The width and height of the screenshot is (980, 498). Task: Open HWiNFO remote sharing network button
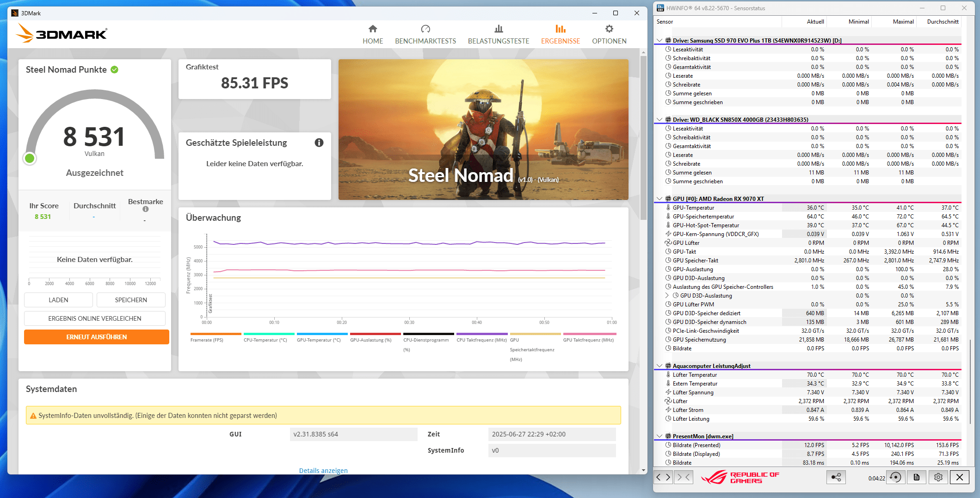tap(836, 477)
